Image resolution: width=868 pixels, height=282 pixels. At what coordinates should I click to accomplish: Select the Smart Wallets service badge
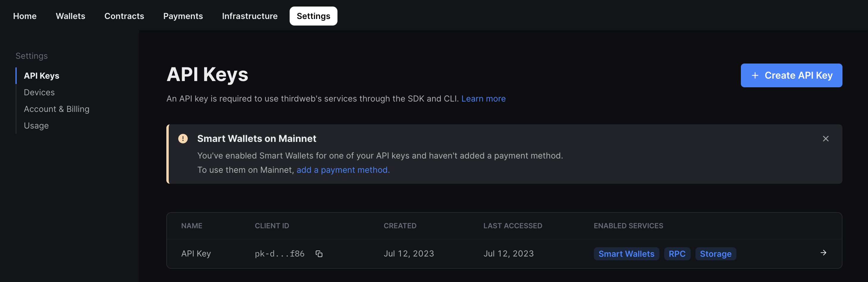tap(626, 254)
